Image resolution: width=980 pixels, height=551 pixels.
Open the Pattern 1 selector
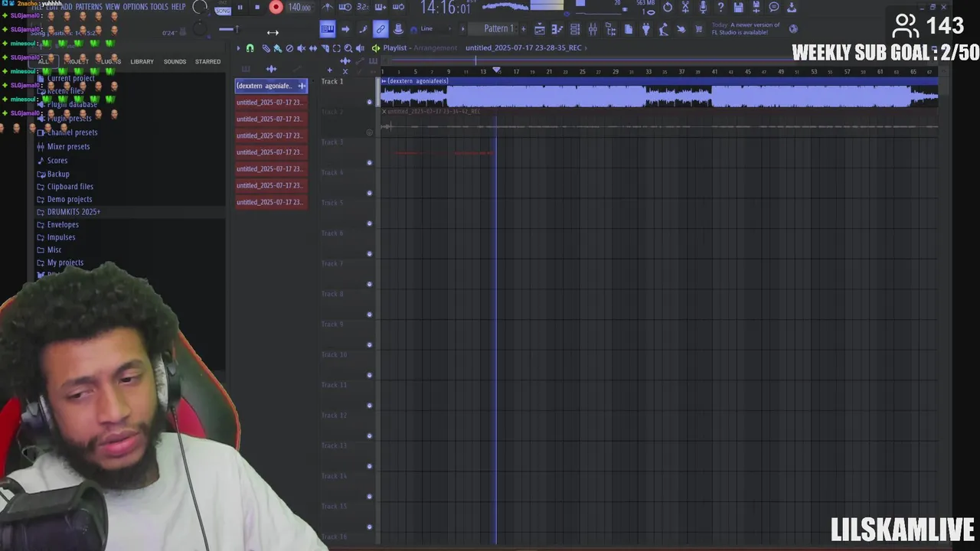[x=496, y=29]
